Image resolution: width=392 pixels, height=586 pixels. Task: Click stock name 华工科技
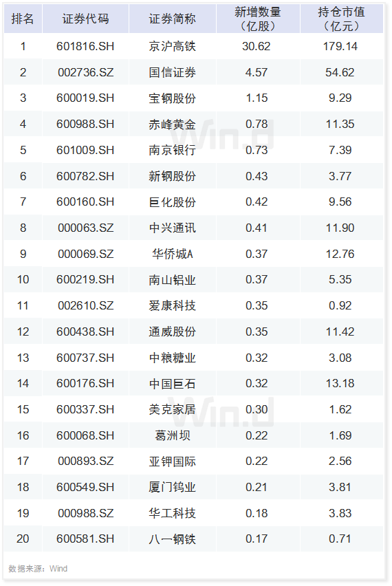(x=172, y=514)
